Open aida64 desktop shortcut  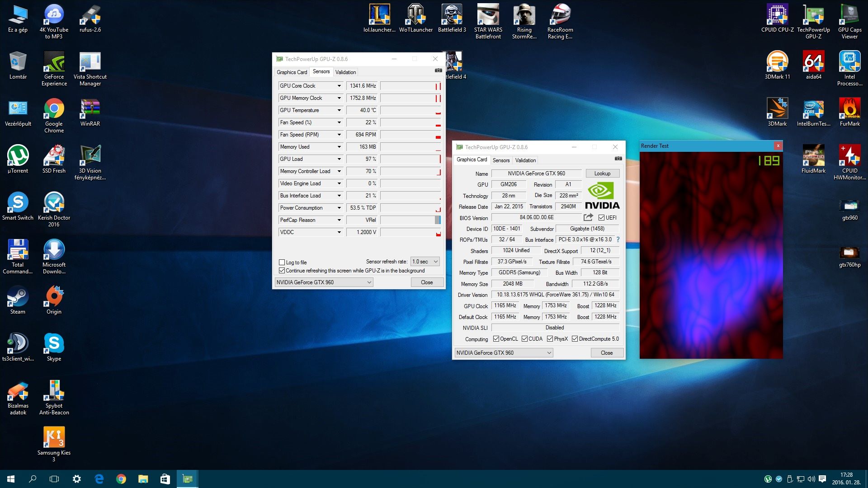tap(813, 65)
